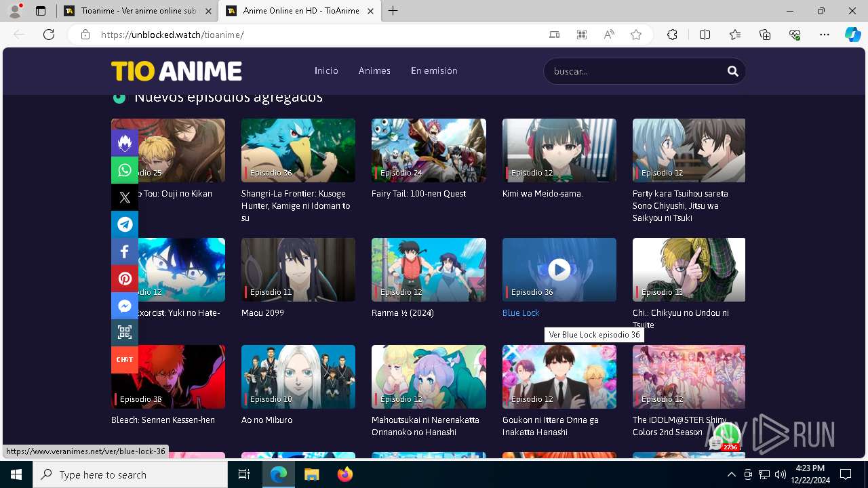This screenshot has width=868, height=488.
Task: Click the flame icon atop share sidebar
Action: pos(125,143)
